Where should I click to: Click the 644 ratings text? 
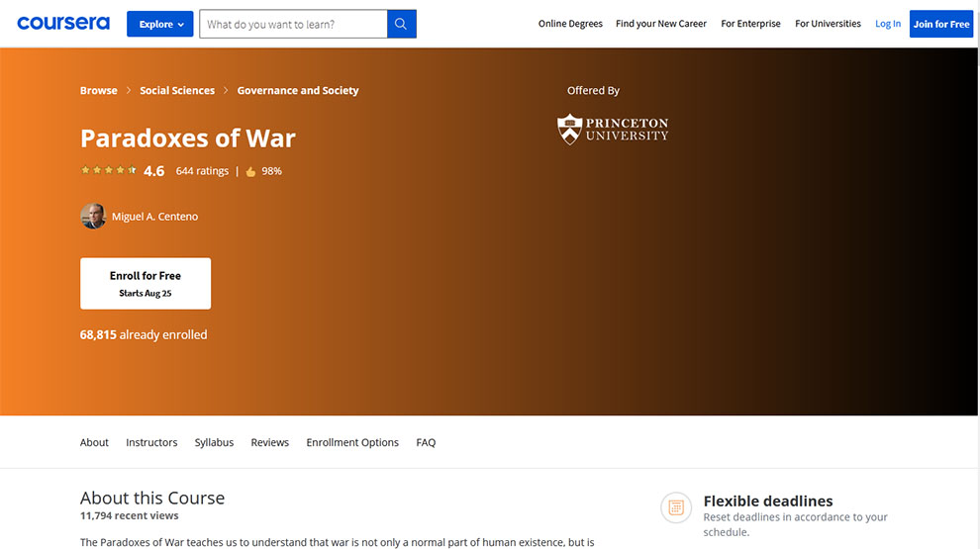202,171
